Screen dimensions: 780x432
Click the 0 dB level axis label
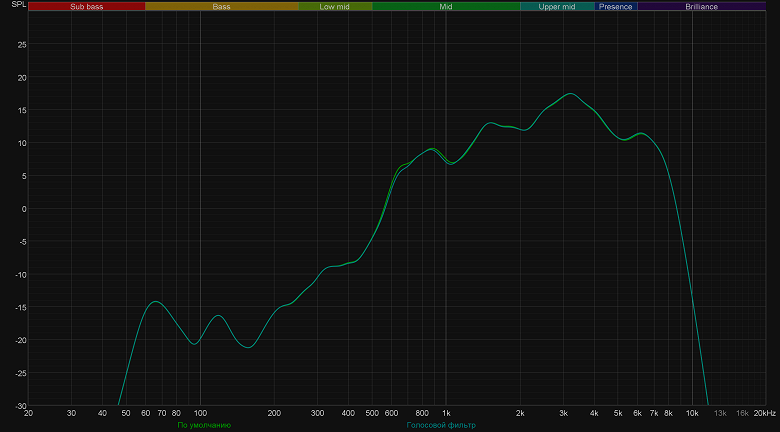(x=24, y=209)
